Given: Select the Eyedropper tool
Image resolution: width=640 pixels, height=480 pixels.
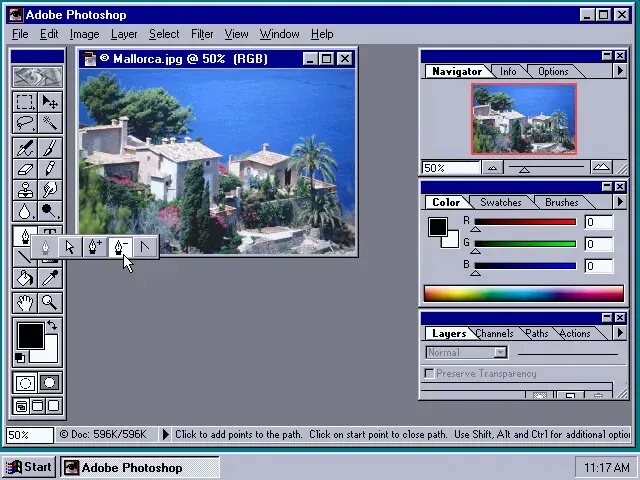Looking at the screenshot, I should [x=49, y=279].
